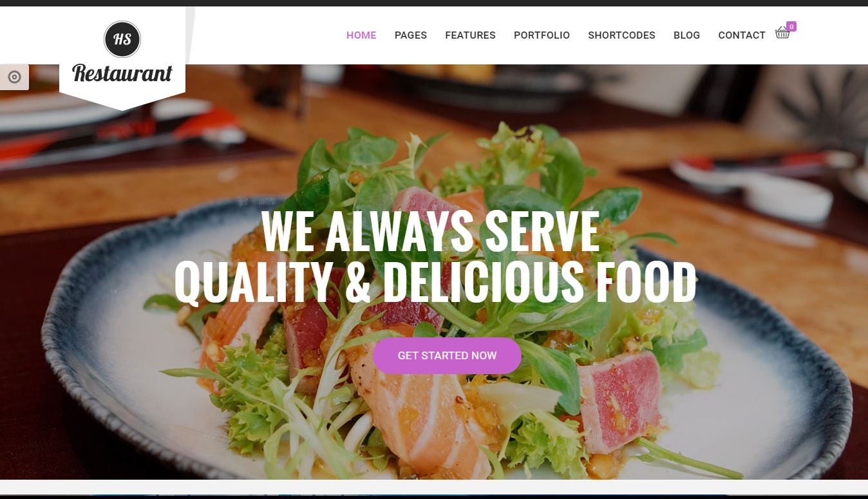The image size is (868, 499).
Task: Select the SHORTCODES menu item
Action: pos(621,35)
